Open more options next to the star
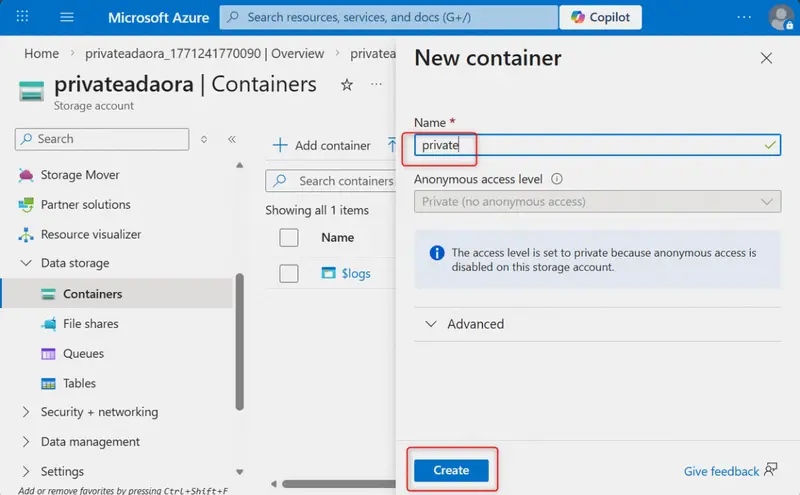The height and width of the screenshot is (495, 800). (377, 84)
